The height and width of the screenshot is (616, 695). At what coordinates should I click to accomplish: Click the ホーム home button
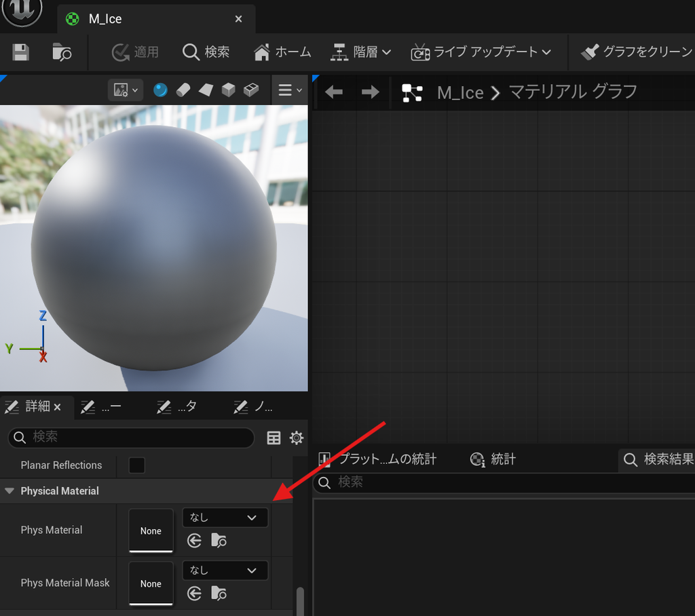pyautogui.click(x=282, y=52)
